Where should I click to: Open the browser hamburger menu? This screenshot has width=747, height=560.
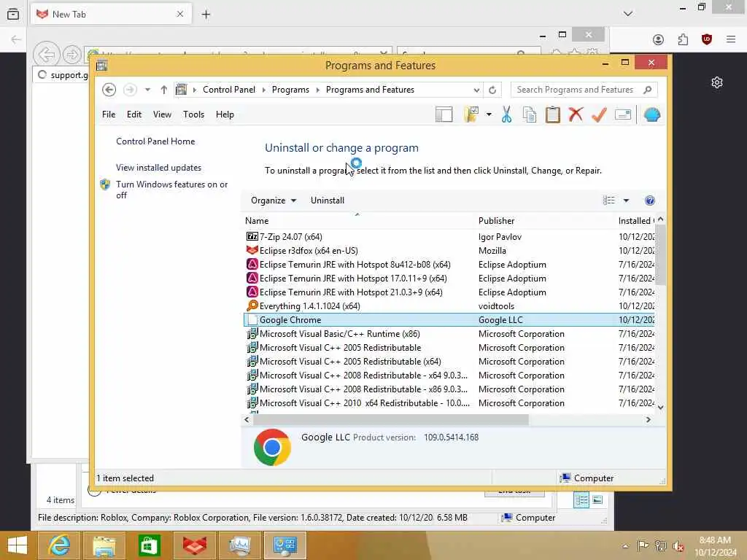(731, 39)
